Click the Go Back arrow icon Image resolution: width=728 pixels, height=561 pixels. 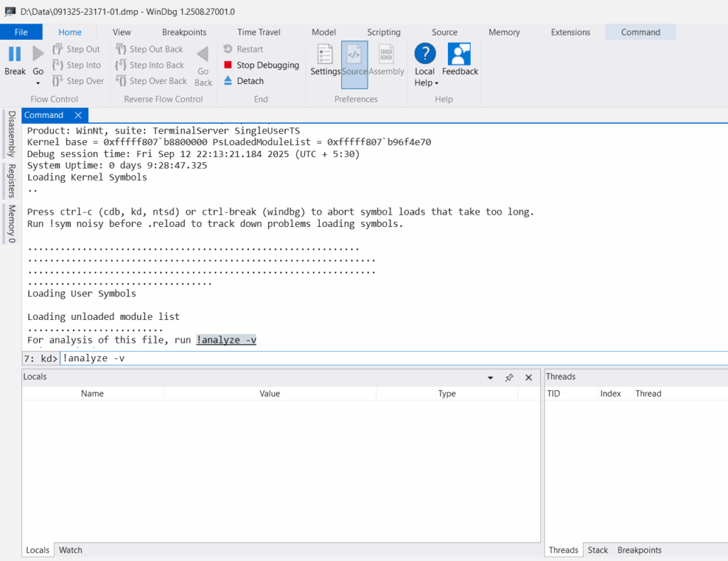tap(203, 54)
